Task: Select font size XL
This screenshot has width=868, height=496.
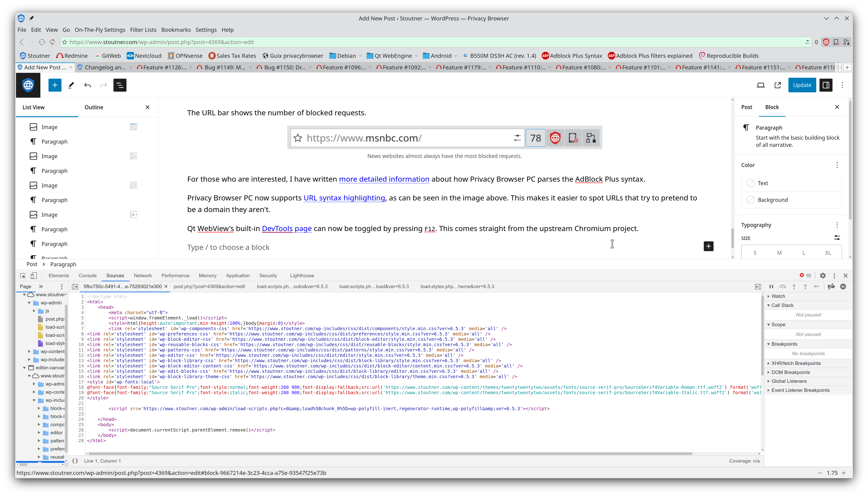Action: [828, 253]
